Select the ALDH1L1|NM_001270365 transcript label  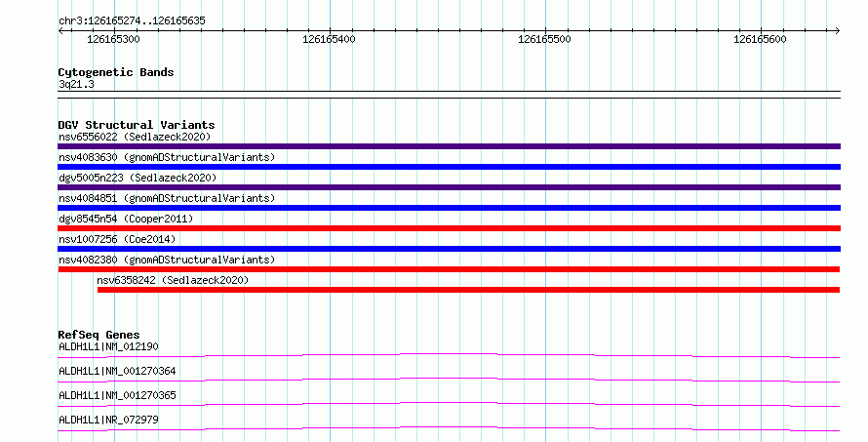pos(117,395)
